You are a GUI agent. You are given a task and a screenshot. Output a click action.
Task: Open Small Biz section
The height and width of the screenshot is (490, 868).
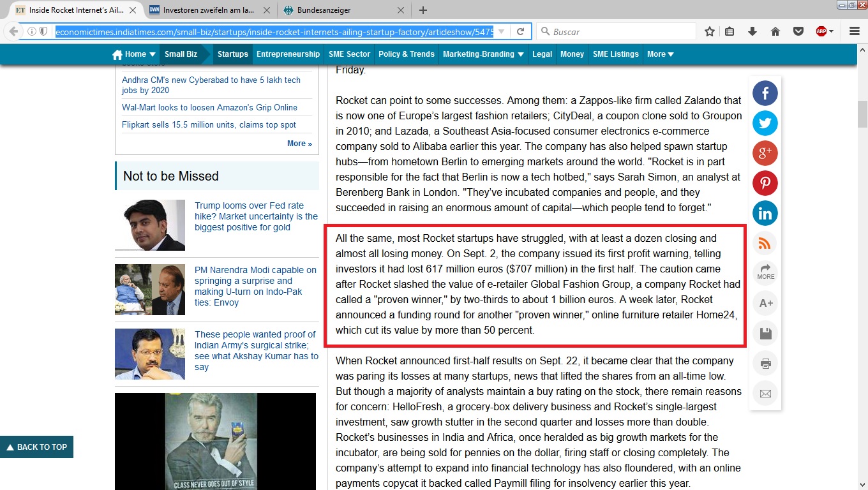(181, 54)
